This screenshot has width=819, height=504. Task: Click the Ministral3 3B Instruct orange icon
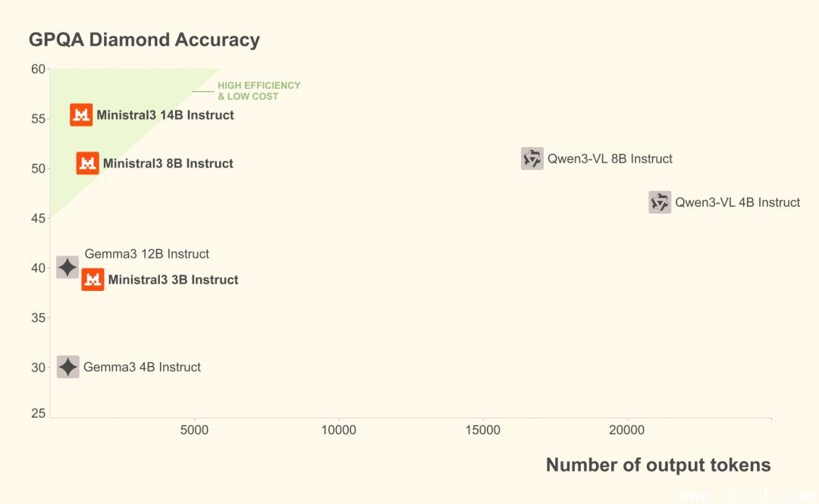click(93, 280)
